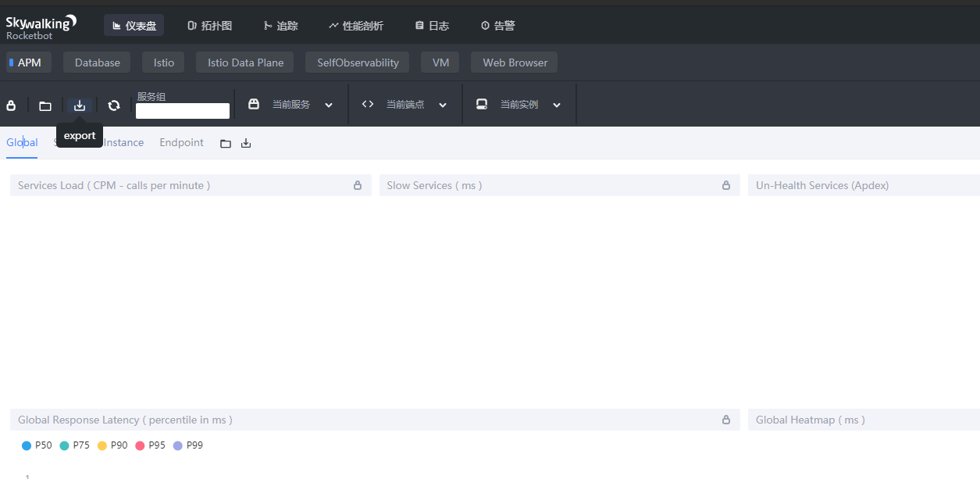Image resolution: width=980 pixels, height=479 pixels.
Task: Toggle the P75 legend series
Action: tap(74, 445)
